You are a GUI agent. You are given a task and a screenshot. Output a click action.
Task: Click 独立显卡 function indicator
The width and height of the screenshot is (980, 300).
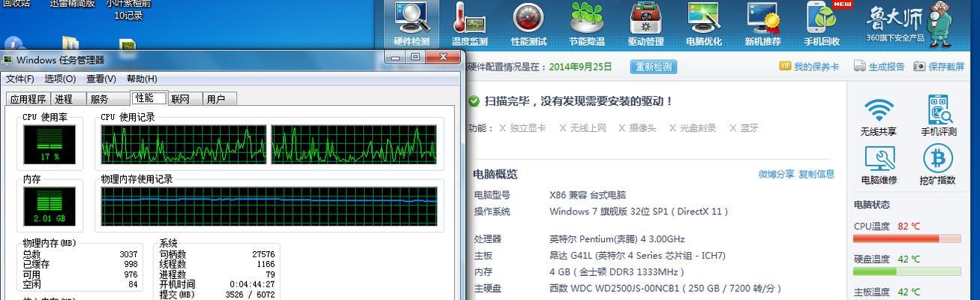(522, 128)
